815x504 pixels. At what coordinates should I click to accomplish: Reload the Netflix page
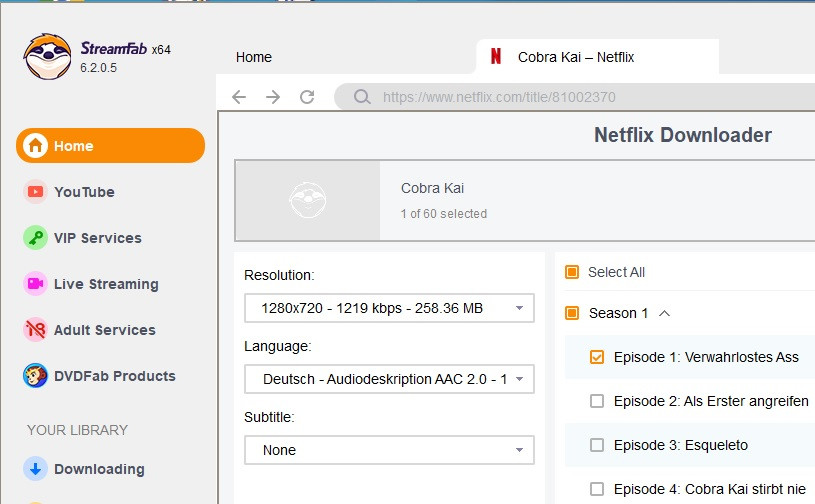[x=307, y=97]
